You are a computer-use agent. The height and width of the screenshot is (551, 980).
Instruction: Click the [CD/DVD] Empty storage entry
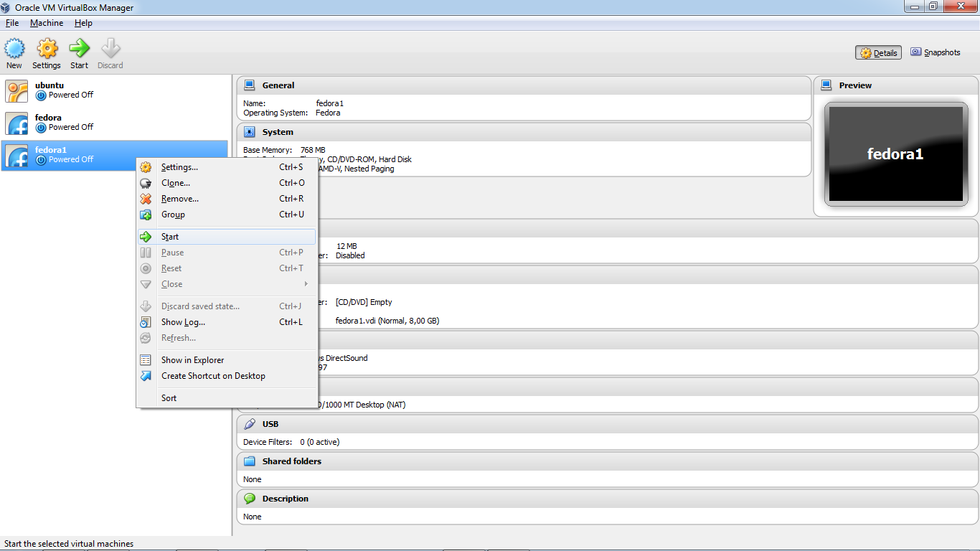364,302
